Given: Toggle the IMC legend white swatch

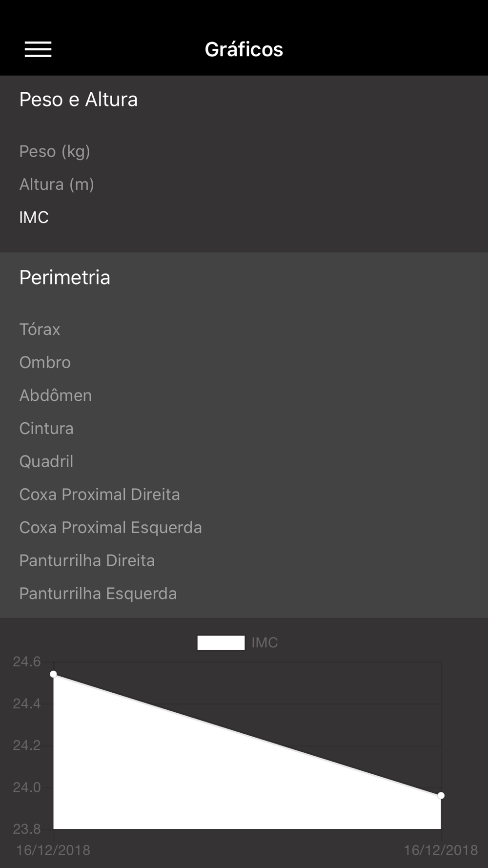Looking at the screenshot, I should [221, 642].
